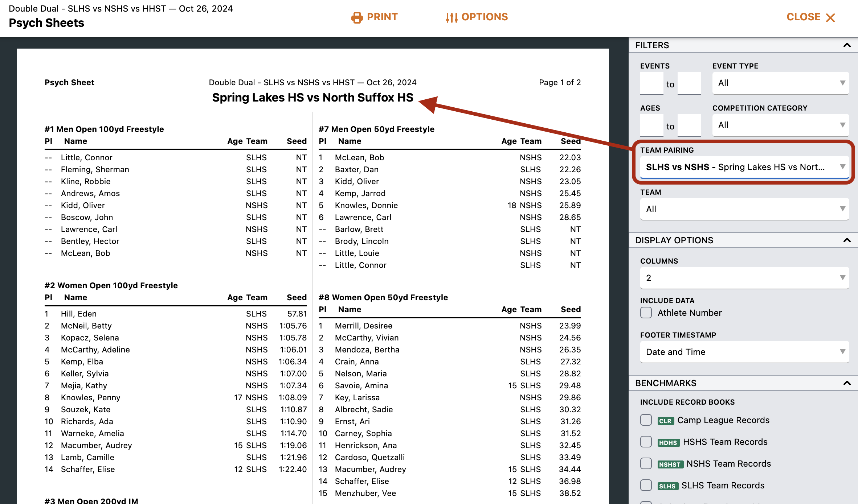Click the Events start number field
The height and width of the screenshot is (504, 858).
pyautogui.click(x=652, y=83)
